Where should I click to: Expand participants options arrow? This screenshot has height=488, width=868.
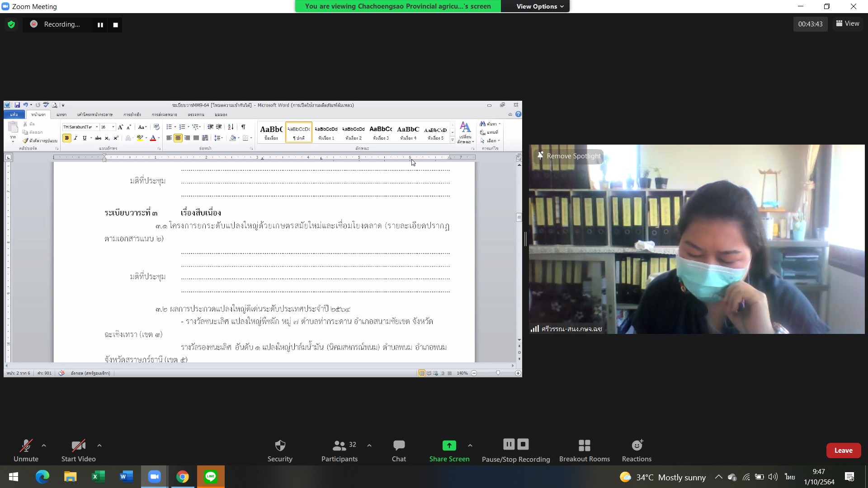pyautogui.click(x=369, y=446)
